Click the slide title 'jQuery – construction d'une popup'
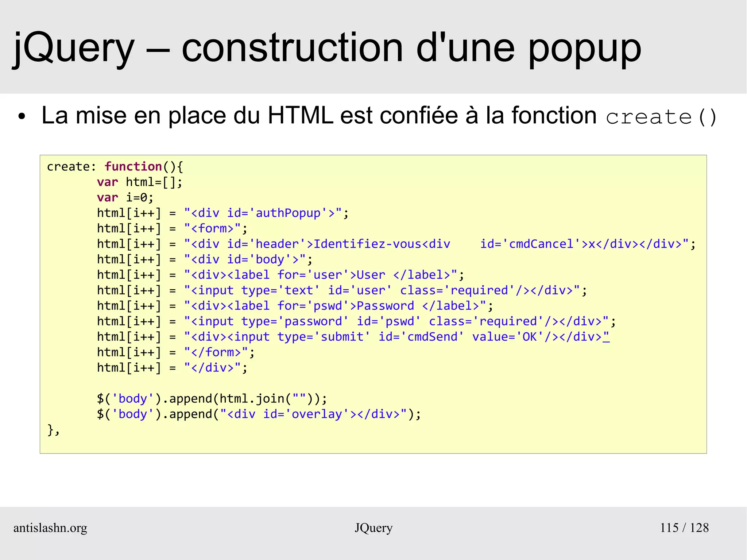The image size is (747, 560). 327,48
